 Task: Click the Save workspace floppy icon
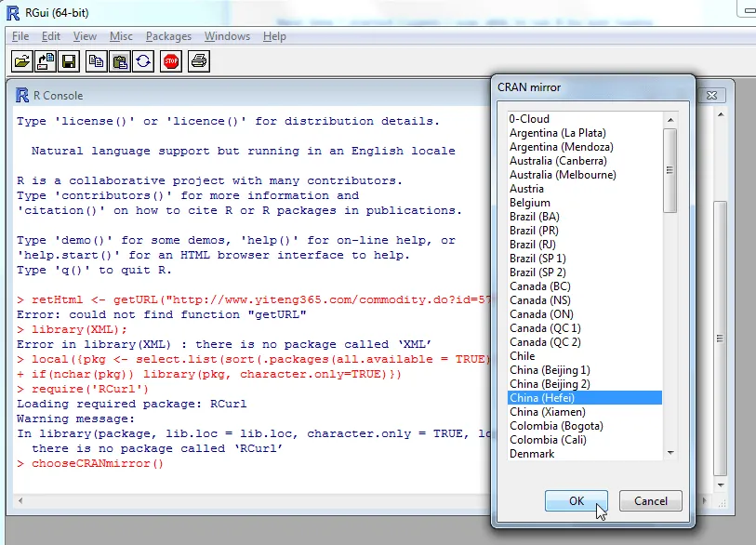coord(69,61)
